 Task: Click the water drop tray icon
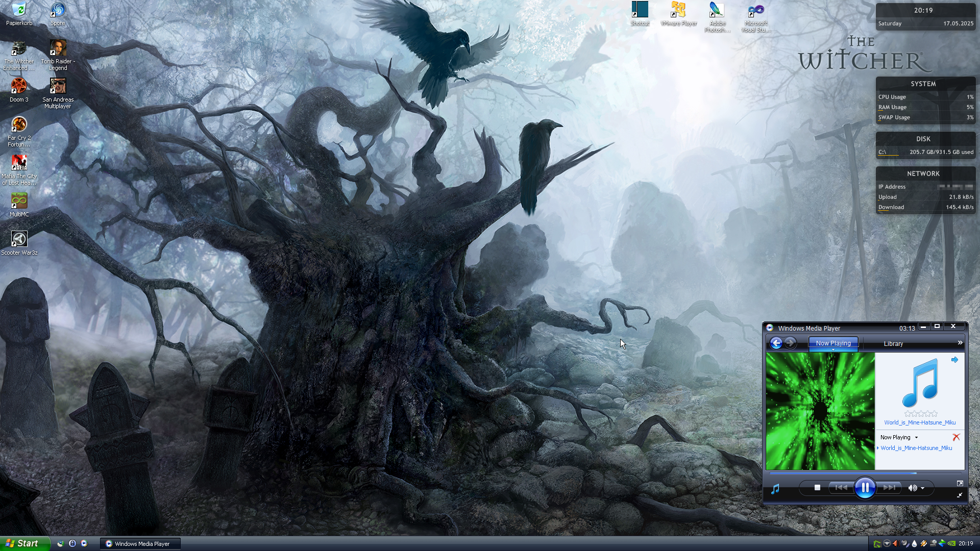pyautogui.click(x=914, y=544)
